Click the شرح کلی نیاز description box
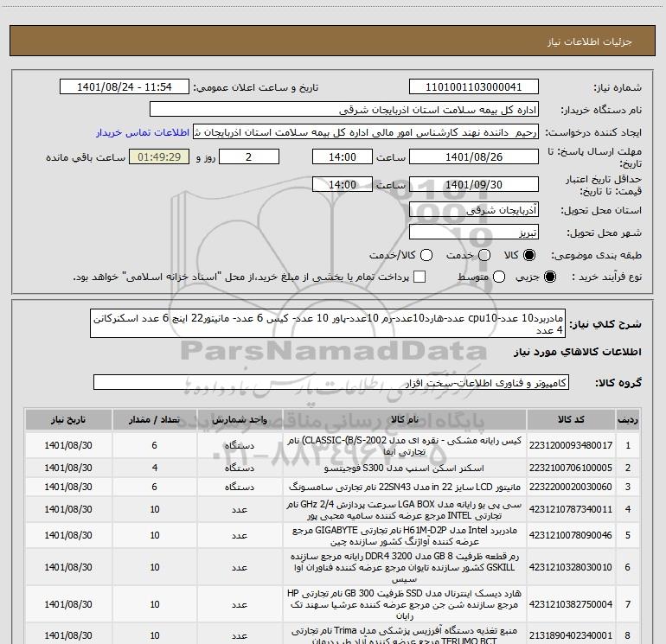This screenshot has height=644, width=666. pos(328,323)
